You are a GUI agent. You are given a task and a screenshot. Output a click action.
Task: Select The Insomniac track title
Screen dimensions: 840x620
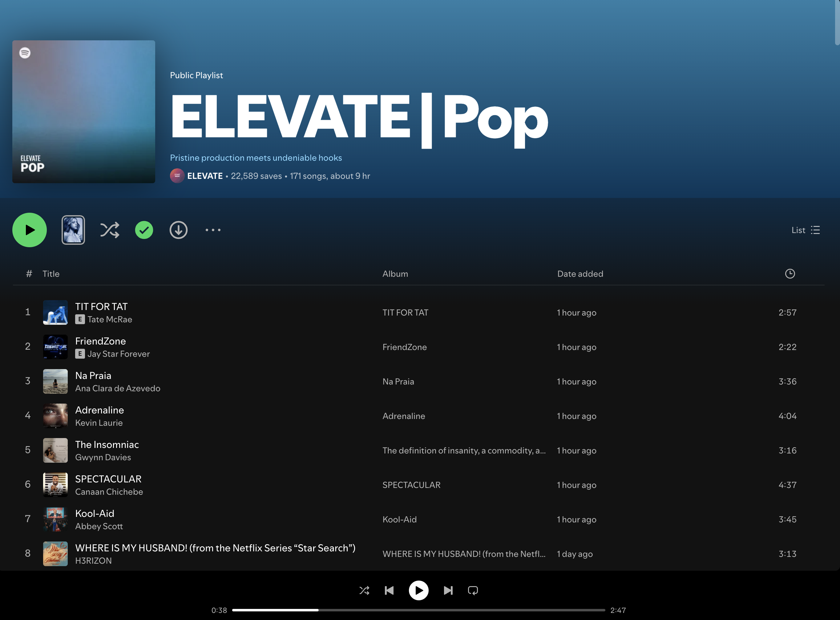[107, 445]
